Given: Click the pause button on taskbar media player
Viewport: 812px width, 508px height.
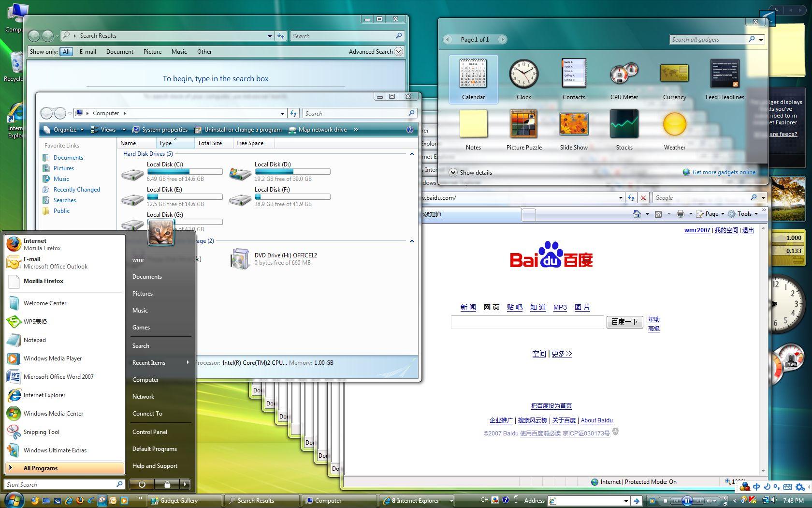Looking at the screenshot, I should (687, 501).
